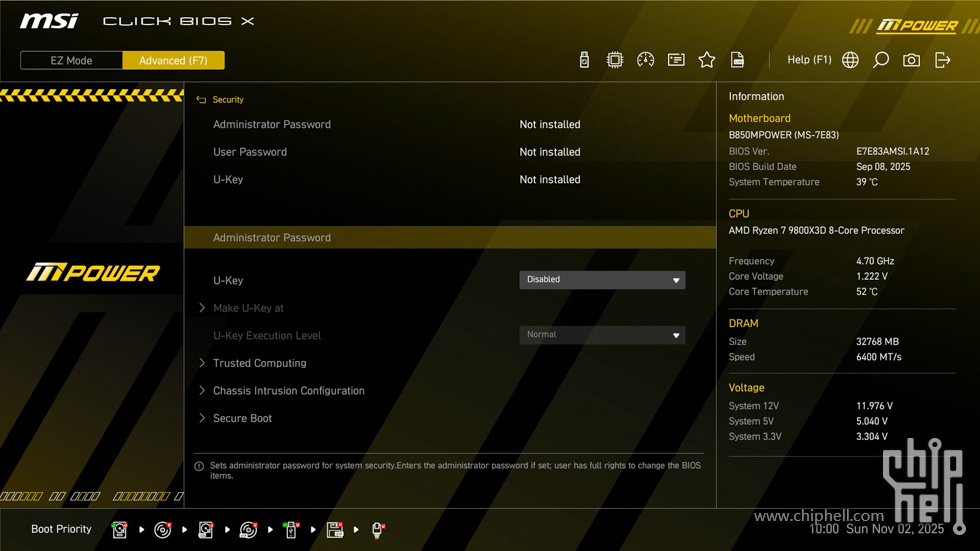Image resolution: width=980 pixels, height=551 pixels.
Task: Click the exit door icon
Action: 942,60
